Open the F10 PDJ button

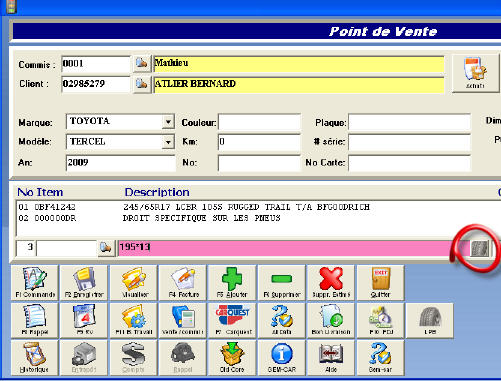(380, 320)
